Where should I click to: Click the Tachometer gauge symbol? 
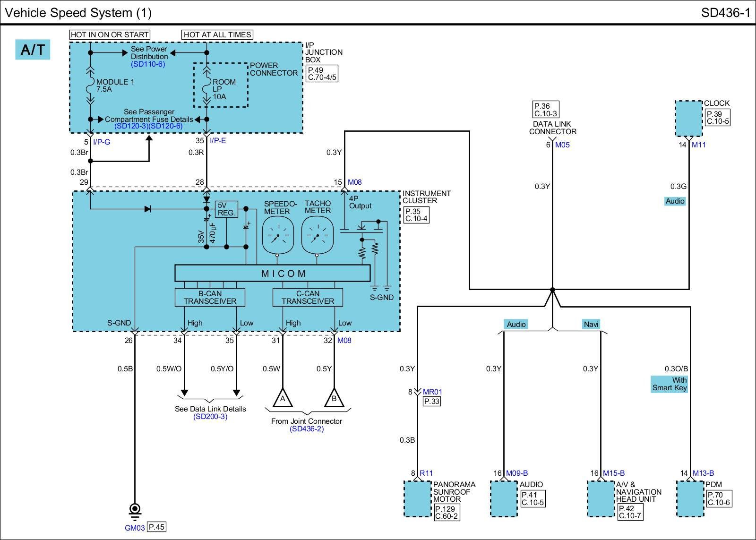(x=317, y=235)
